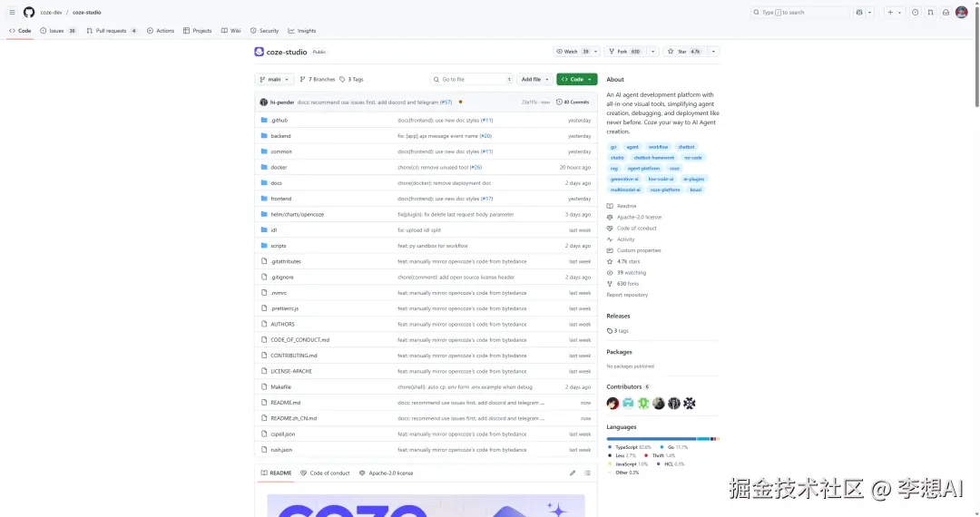Viewport: 980px width, 517px height.
Task: Open the issues icon in header
Action: (915, 13)
